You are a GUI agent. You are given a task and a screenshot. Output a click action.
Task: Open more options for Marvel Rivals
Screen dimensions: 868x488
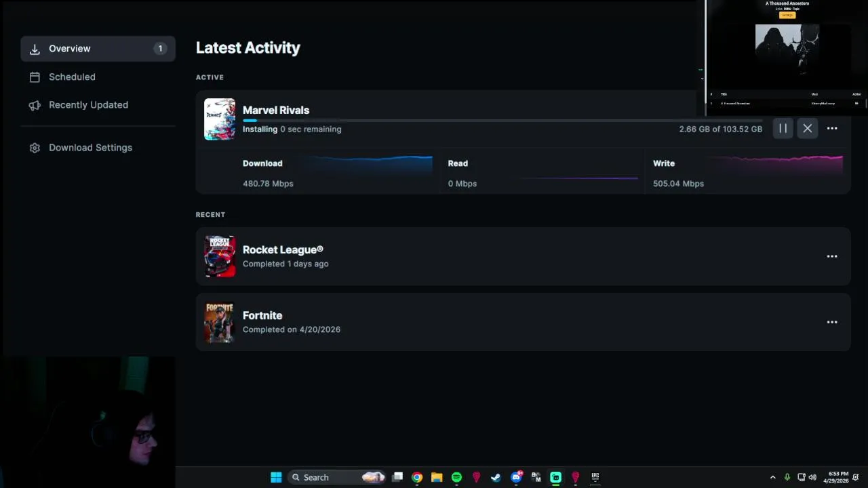(x=832, y=128)
